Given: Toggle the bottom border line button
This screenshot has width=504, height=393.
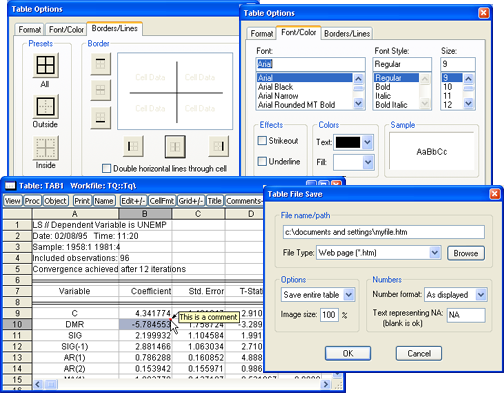Looking at the screenshot, I should click(x=101, y=118).
